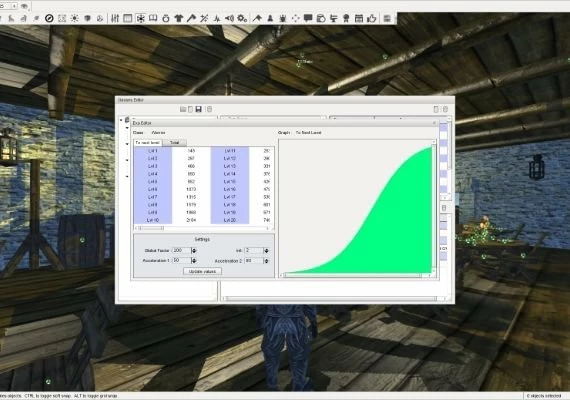Viewport: 570px width, 400px height.
Task: Open the shirt equipment icon in toolbar
Action: [178, 18]
